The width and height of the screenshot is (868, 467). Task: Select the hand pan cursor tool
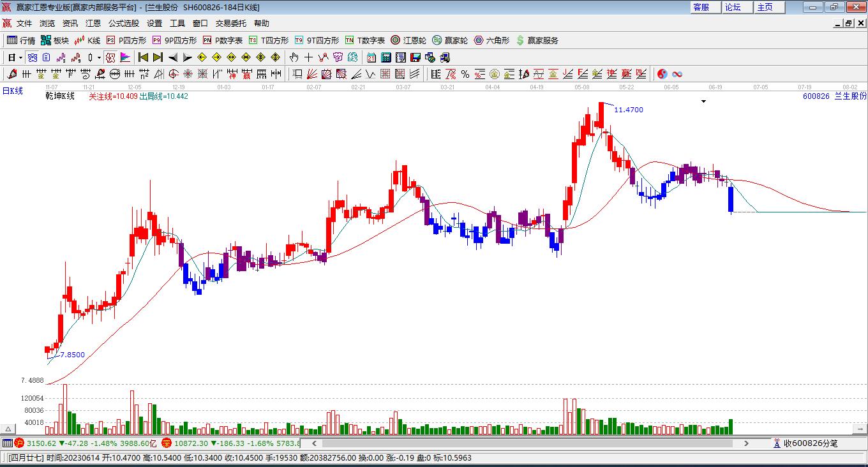pyautogui.click(x=294, y=57)
